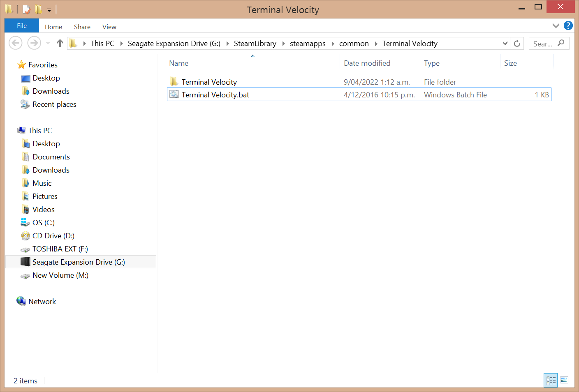Screen dimensions: 579x392
Task: Click the address bar folder icon
Action: [x=73, y=43]
